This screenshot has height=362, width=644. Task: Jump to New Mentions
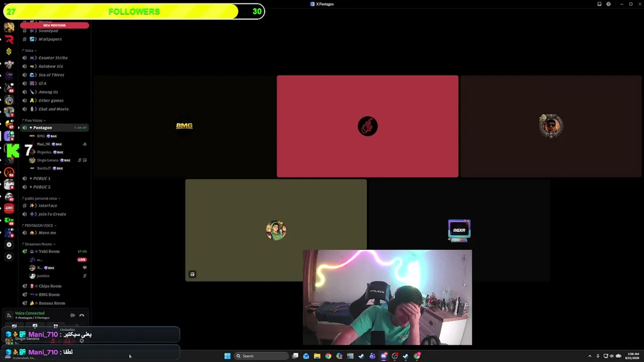[54, 25]
